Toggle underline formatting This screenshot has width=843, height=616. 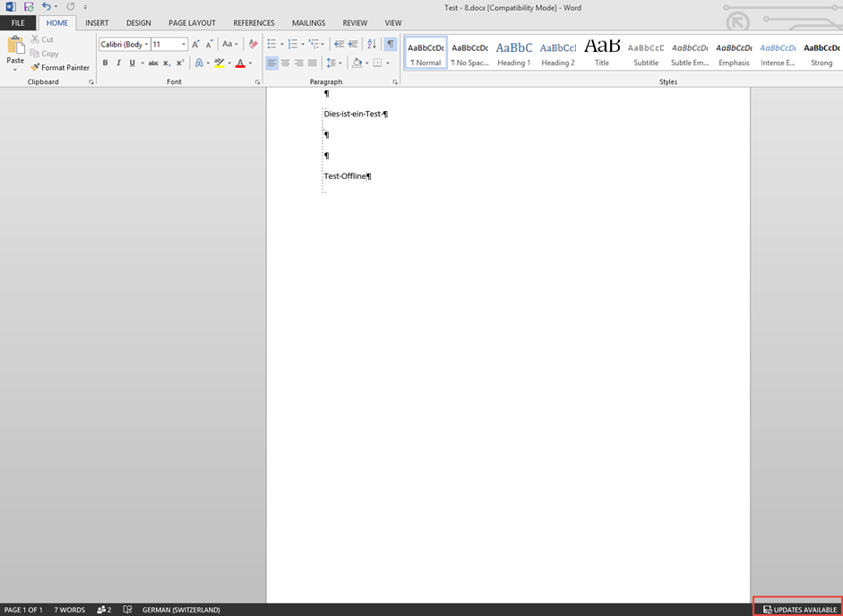[132, 63]
